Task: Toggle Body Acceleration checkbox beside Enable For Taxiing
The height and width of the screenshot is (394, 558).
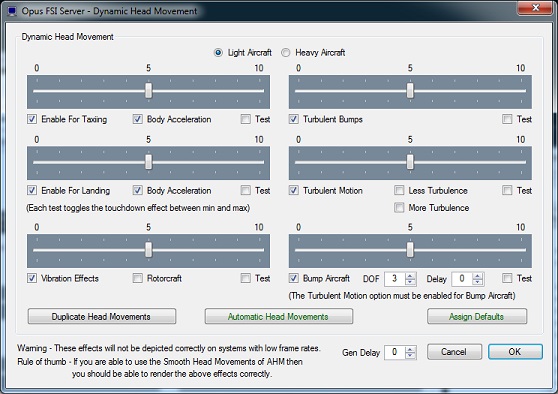Action: (138, 119)
